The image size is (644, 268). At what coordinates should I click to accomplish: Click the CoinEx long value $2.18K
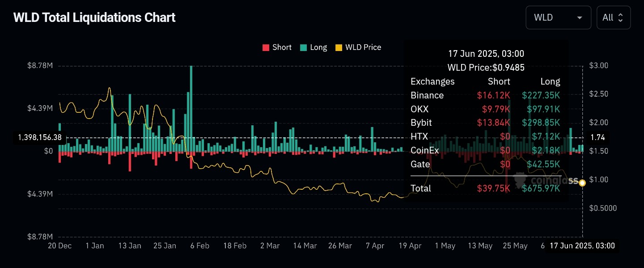[x=546, y=150]
